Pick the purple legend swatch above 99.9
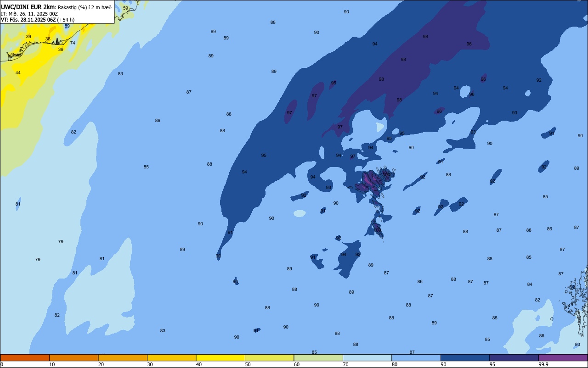The width and height of the screenshot is (588, 368). click(563, 357)
